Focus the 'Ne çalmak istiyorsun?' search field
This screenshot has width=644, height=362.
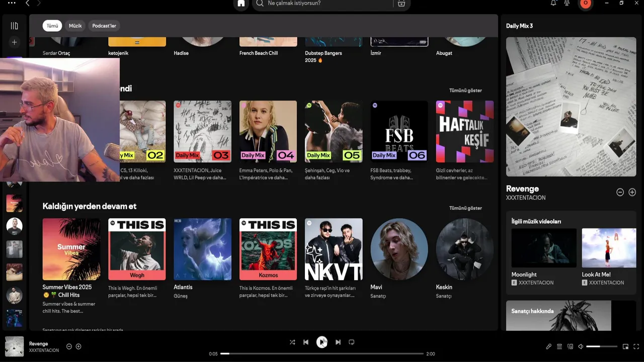point(324,4)
